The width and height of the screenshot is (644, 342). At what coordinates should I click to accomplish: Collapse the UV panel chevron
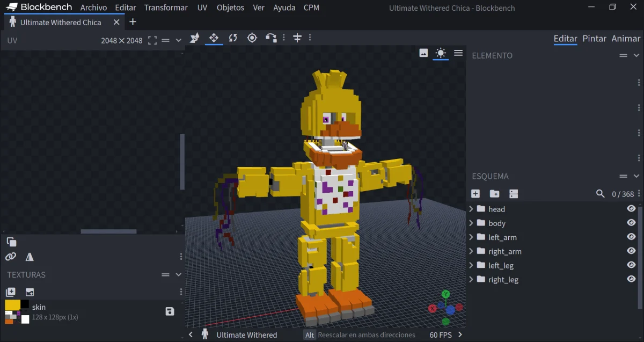pos(179,40)
